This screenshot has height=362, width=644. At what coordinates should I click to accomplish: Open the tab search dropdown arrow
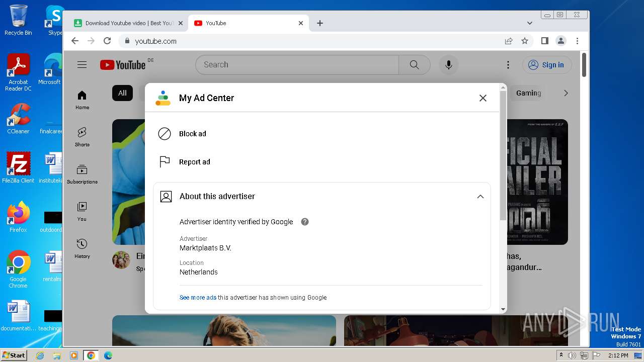tap(529, 23)
